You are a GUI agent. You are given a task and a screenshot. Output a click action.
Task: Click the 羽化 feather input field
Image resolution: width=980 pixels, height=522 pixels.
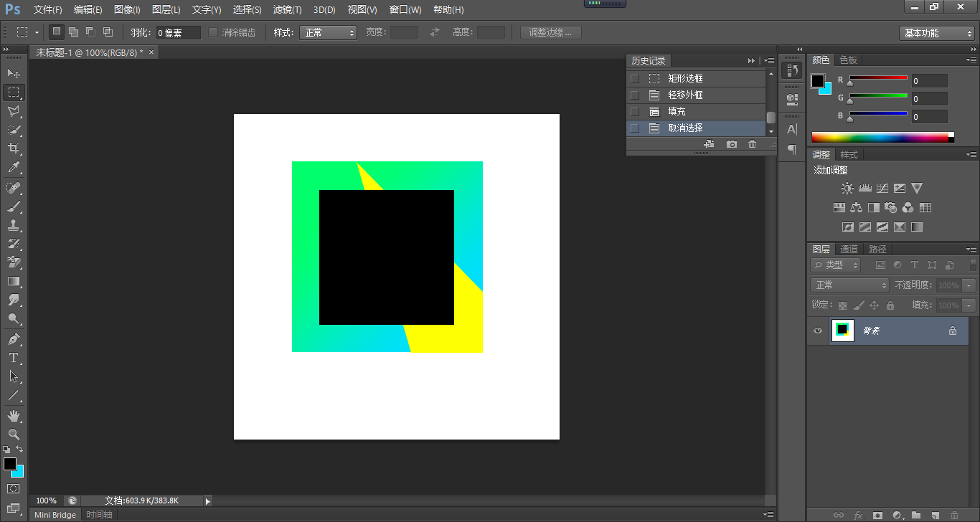[178, 33]
